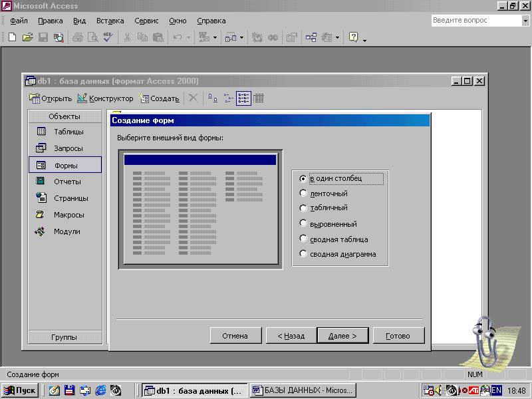This screenshot has width=532, height=399.
Task: Open the Properties toolbar icon
Action: coord(291,37)
